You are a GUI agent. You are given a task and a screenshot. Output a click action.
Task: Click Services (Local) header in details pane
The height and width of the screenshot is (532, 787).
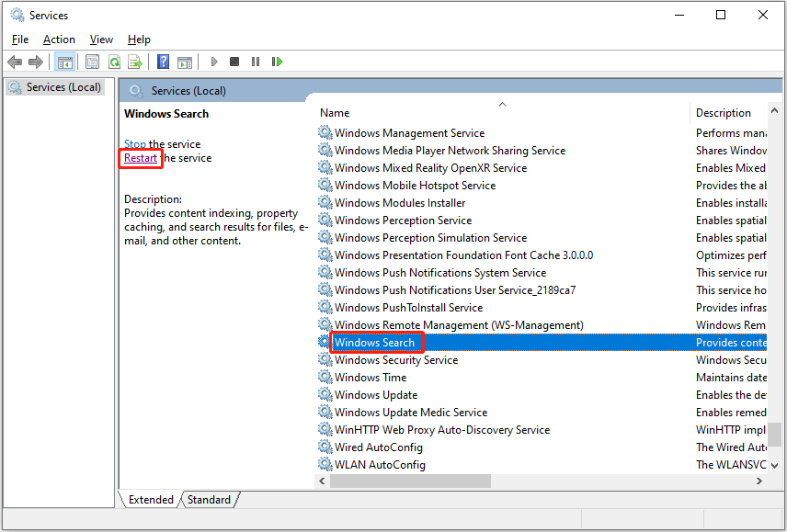[188, 91]
